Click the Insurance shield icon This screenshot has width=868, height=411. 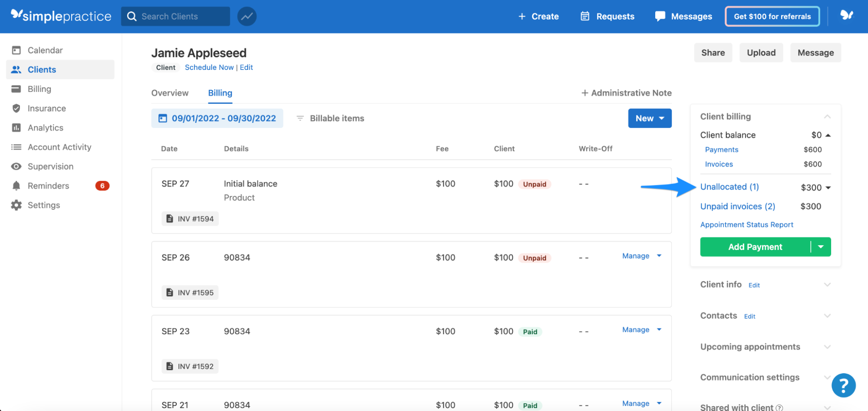[16, 108]
